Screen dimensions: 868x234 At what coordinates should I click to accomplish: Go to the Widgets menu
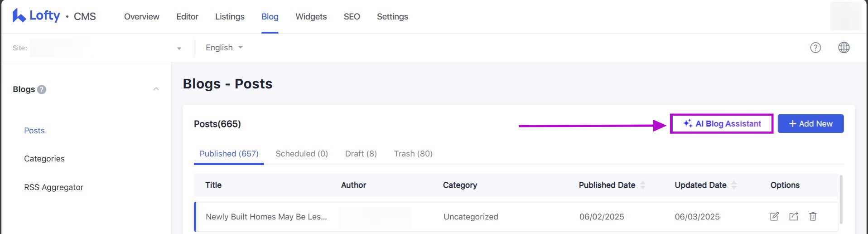311,17
